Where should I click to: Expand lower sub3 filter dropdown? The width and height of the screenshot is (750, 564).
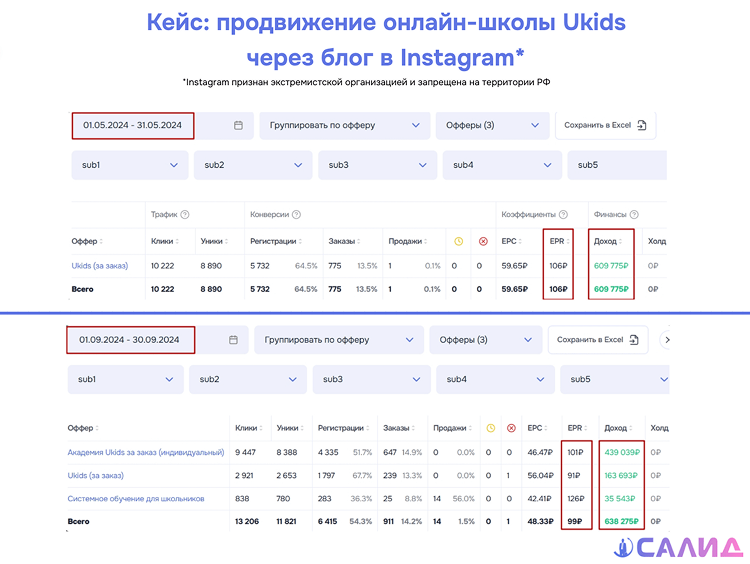tap(372, 379)
